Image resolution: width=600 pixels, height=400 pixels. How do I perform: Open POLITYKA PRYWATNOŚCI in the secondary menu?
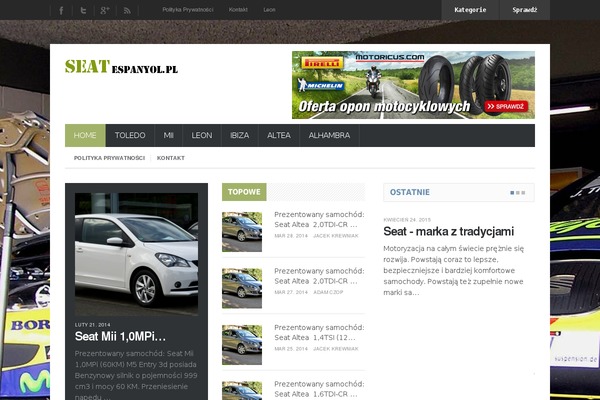click(x=109, y=158)
